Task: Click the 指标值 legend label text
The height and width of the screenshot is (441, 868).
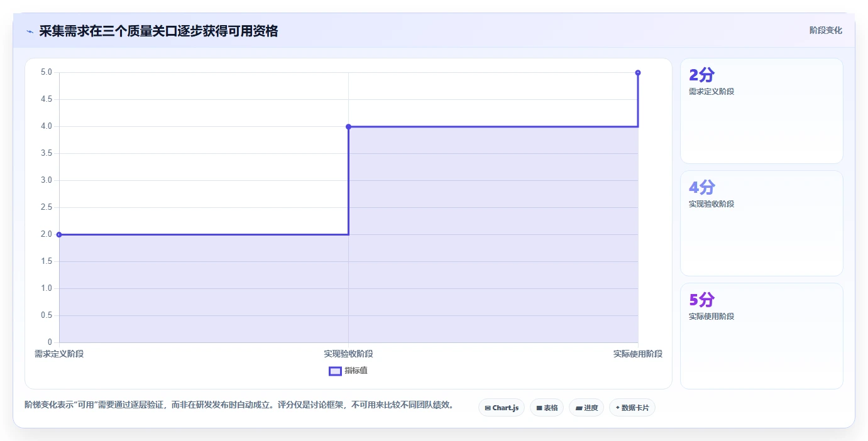Action: pyautogui.click(x=356, y=371)
